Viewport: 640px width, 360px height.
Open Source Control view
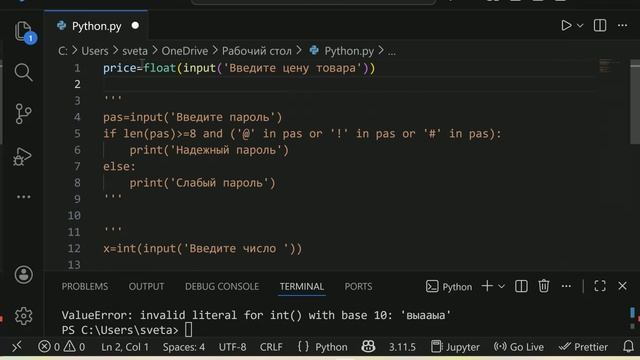point(23,113)
